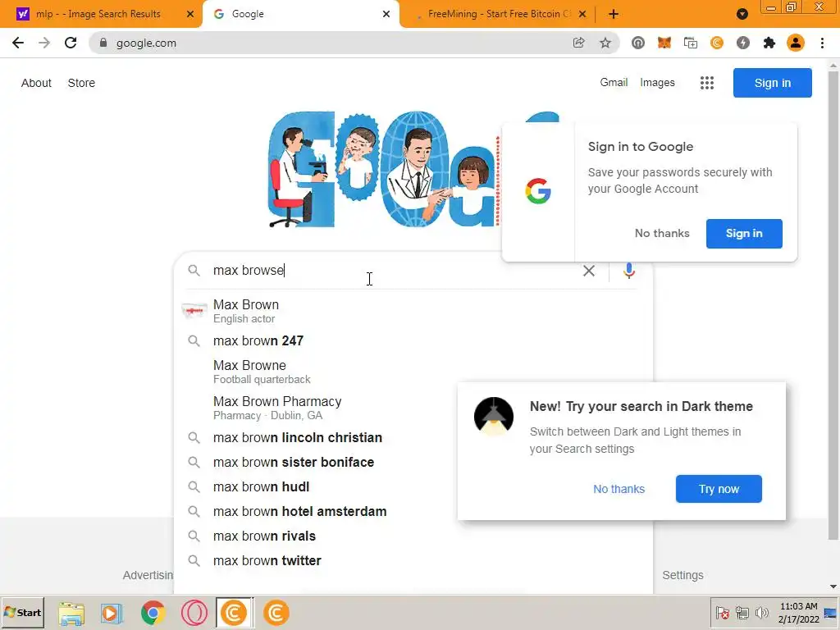The image size is (840, 630).
Task: Open the file explorer in the taskbar
Action: pos(71,612)
